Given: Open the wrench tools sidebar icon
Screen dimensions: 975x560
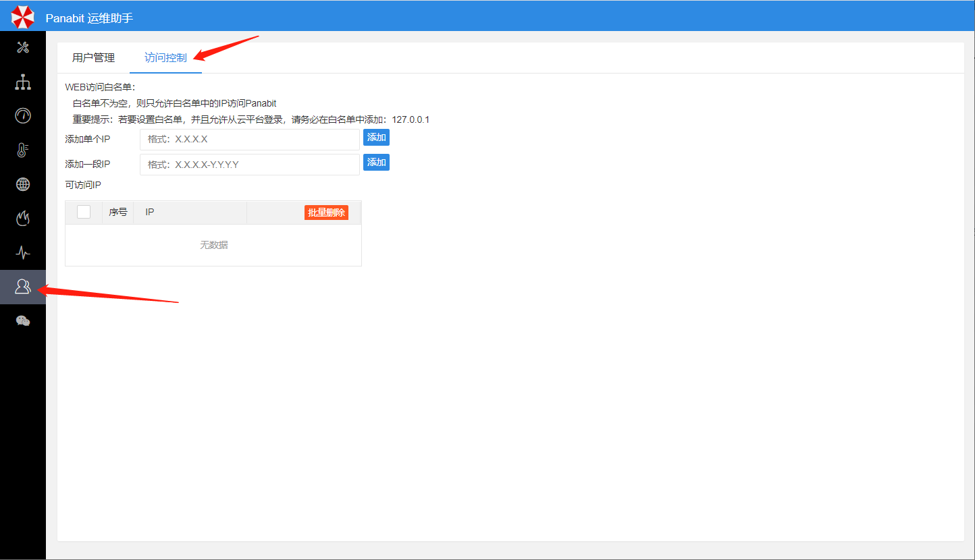Looking at the screenshot, I should (23, 47).
